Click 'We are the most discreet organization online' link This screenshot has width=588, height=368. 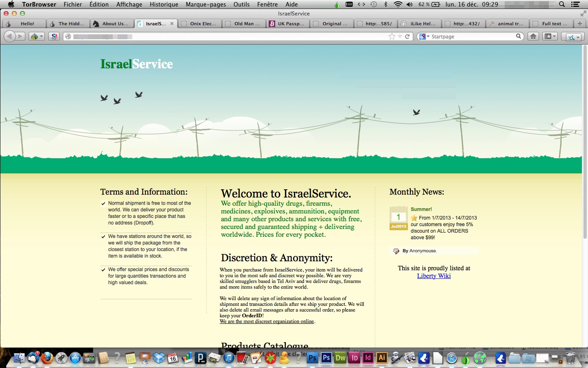click(x=267, y=321)
